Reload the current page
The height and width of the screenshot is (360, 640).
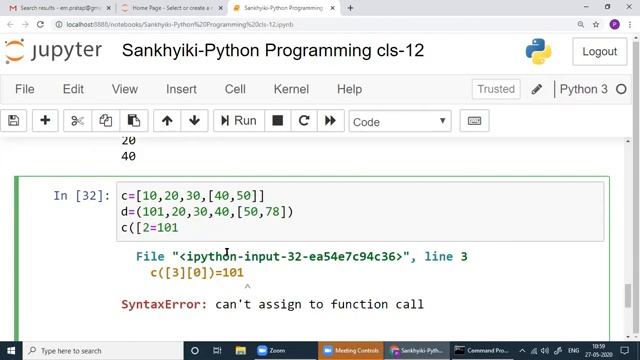pyautogui.click(x=40, y=24)
